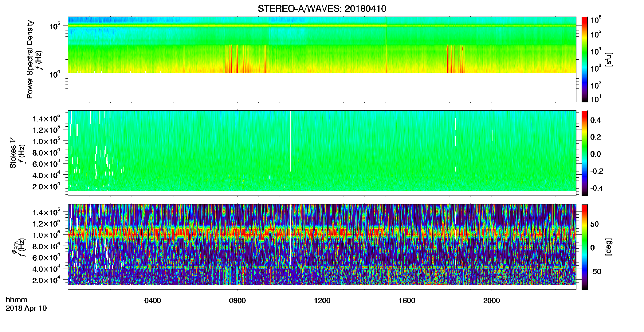Click the 2018 Apr 10 date label
Viewport: 644px width, 332px height.
26,308
